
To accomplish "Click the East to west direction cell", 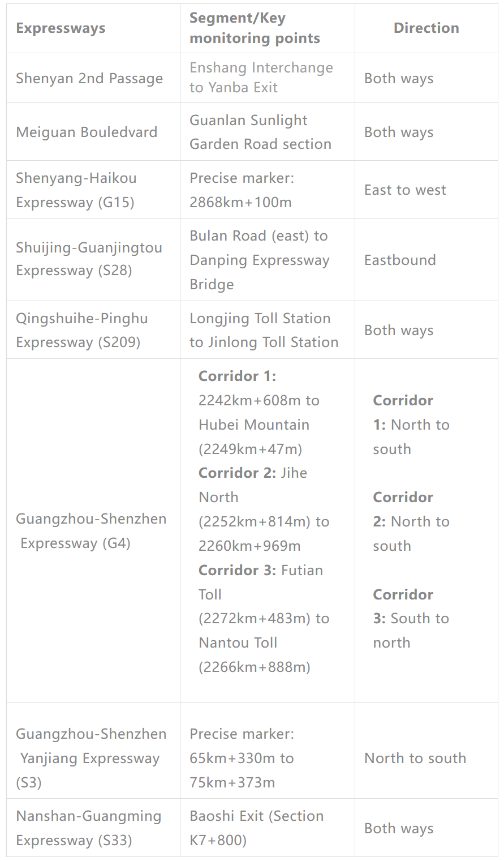I will point(405,190).
